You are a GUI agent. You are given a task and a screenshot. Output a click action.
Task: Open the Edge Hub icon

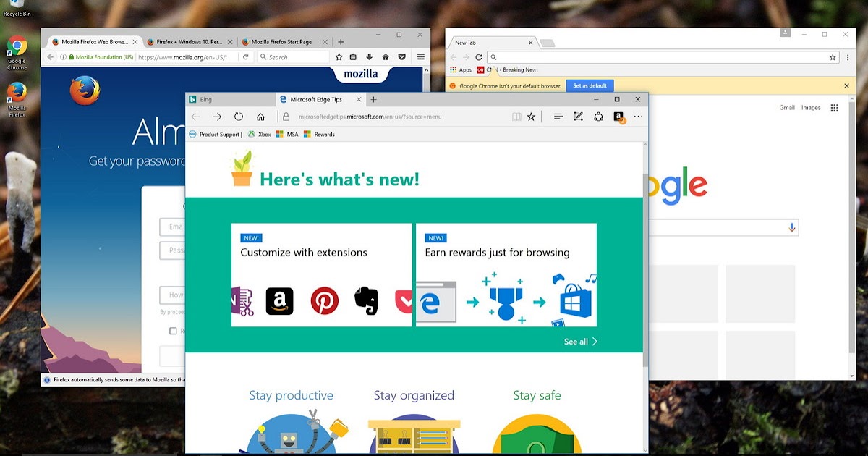(x=558, y=117)
